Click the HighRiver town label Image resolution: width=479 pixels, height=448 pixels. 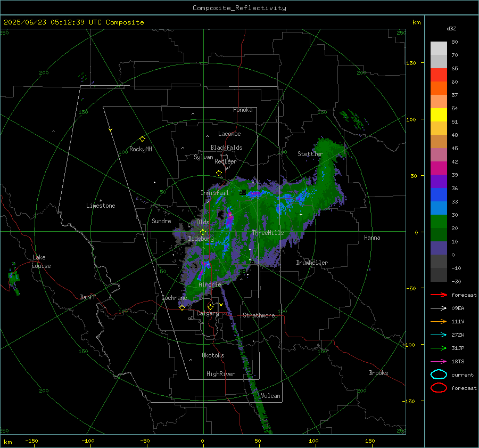[221, 374]
